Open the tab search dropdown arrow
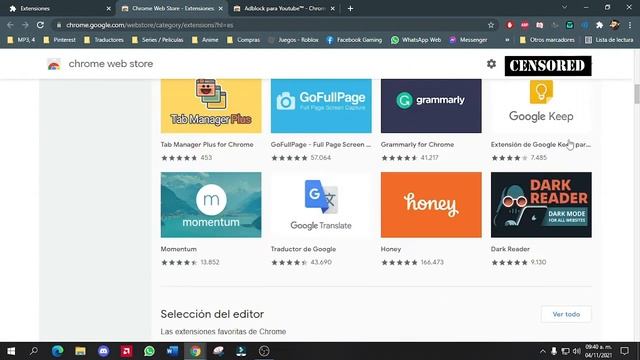The image size is (640, 360). 564,7
